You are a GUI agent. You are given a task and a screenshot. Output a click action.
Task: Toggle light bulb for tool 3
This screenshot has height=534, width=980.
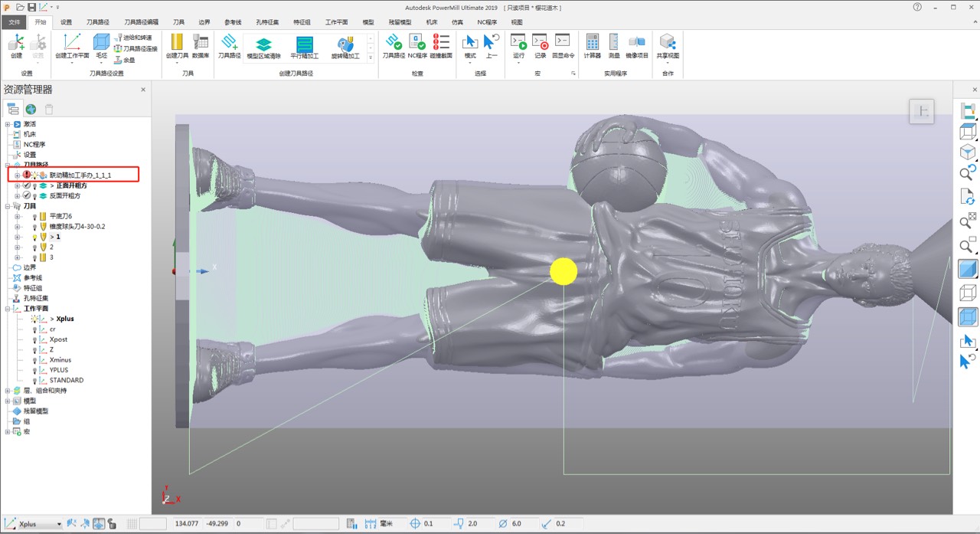34,257
